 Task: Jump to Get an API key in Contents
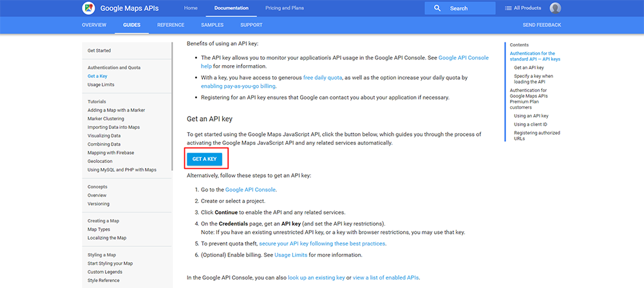click(x=529, y=68)
